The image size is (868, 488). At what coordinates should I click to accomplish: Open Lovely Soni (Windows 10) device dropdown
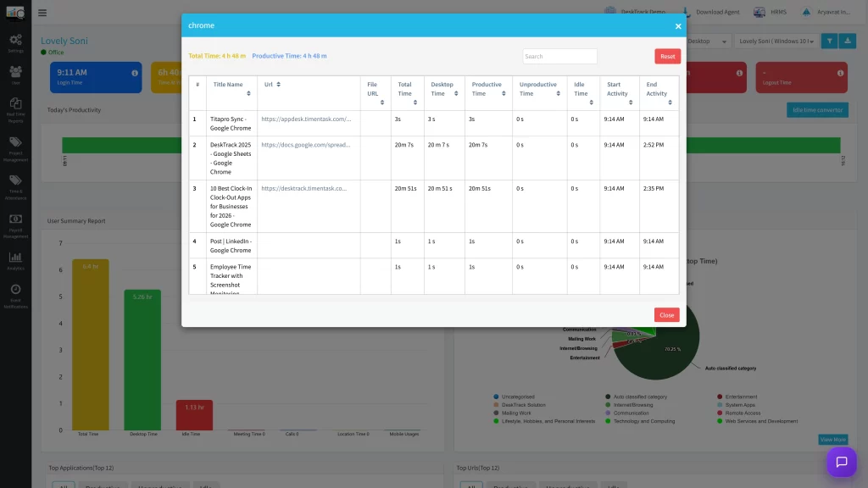click(x=776, y=41)
